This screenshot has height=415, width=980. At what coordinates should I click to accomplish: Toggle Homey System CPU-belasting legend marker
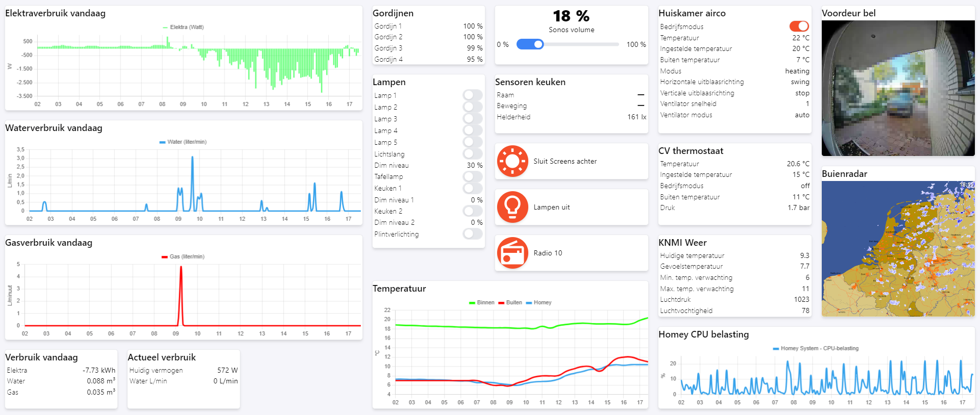click(776, 348)
